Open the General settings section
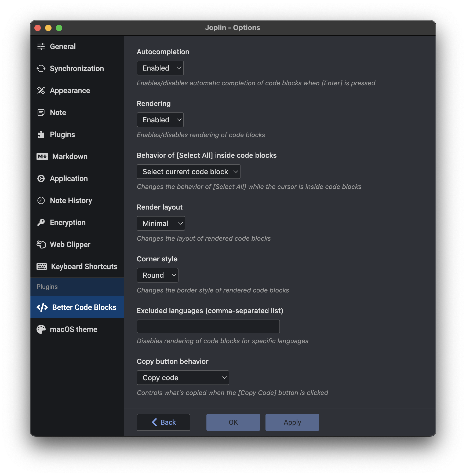The image size is (466, 476). (77, 46)
